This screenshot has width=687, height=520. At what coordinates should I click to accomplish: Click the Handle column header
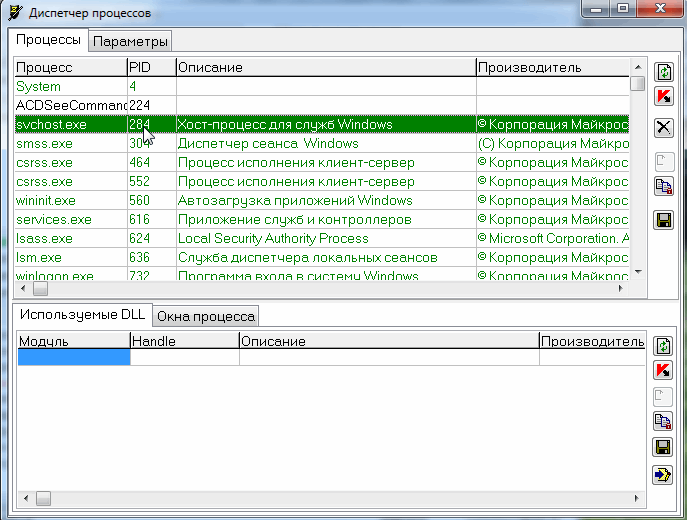click(184, 341)
